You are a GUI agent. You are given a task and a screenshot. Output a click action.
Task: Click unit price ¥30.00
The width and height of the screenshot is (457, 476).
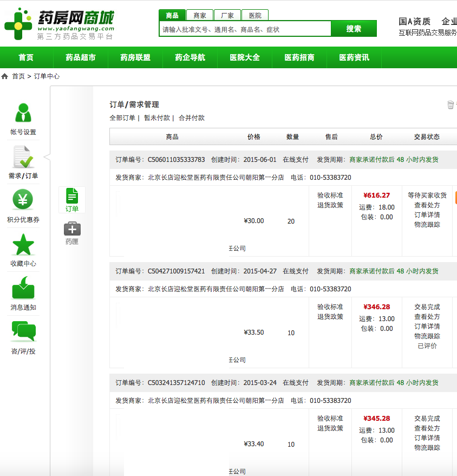(254, 221)
